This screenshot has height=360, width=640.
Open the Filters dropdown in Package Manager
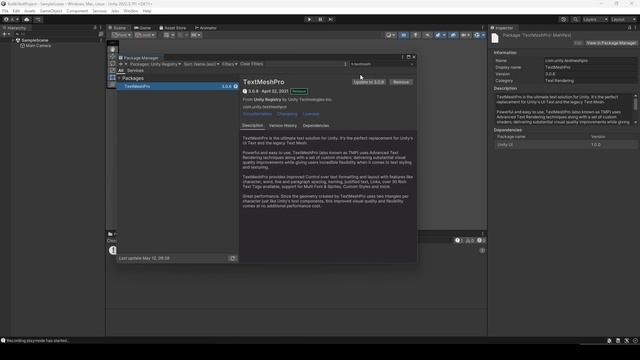coord(229,64)
